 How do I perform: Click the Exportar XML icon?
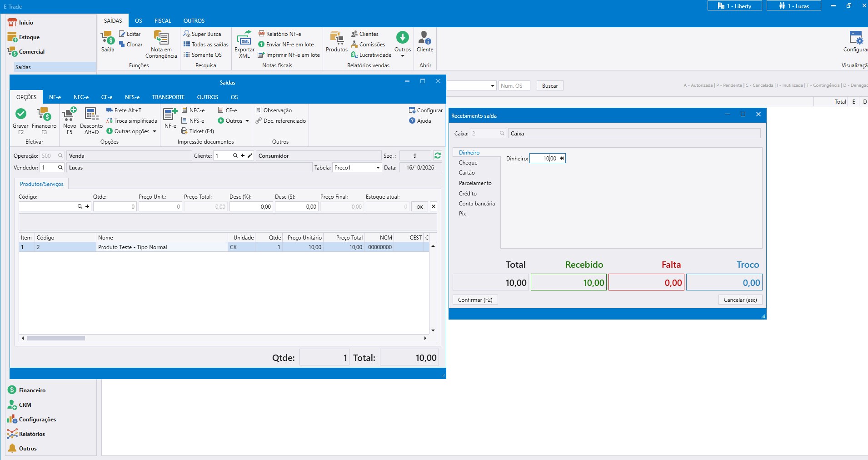point(244,38)
